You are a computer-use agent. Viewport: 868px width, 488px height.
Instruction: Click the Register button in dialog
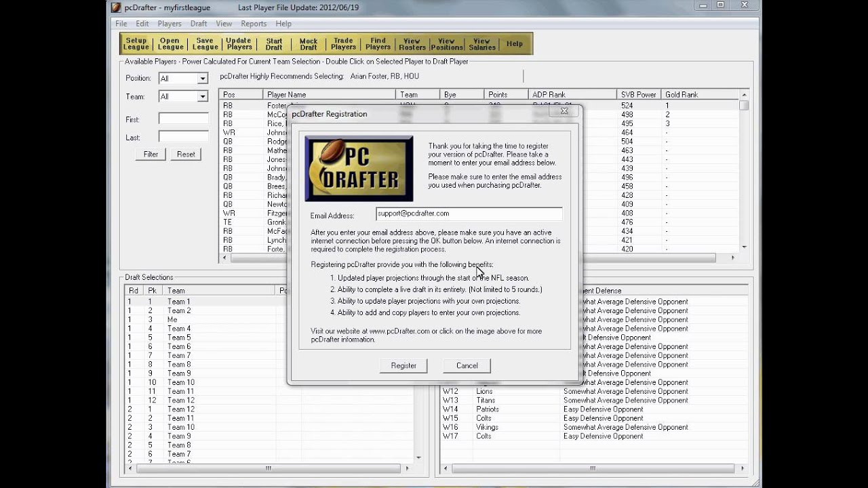pos(403,365)
